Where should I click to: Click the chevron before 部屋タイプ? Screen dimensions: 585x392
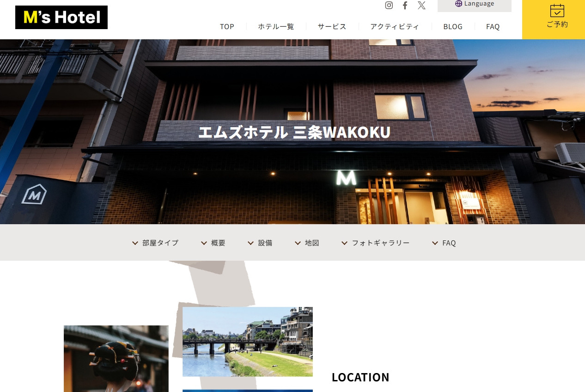tap(135, 243)
